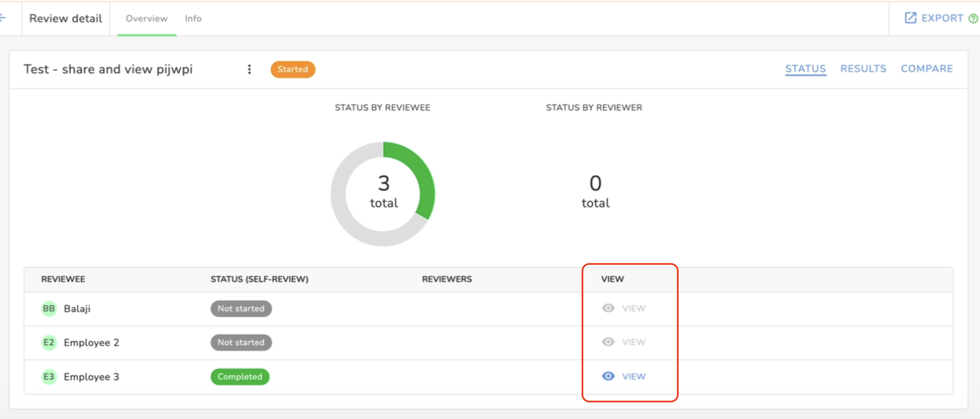980x419 pixels.
Task: Click the Completed badge for Employee 3
Action: [240, 376]
